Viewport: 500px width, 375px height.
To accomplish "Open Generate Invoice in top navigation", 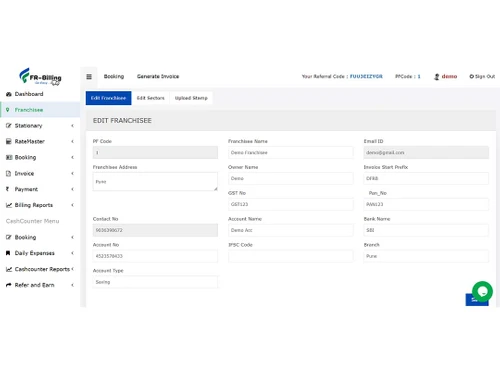I will click(x=158, y=76).
